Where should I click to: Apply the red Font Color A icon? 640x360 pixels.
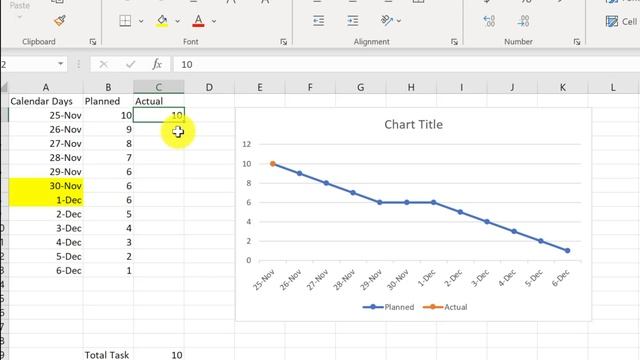tap(198, 20)
